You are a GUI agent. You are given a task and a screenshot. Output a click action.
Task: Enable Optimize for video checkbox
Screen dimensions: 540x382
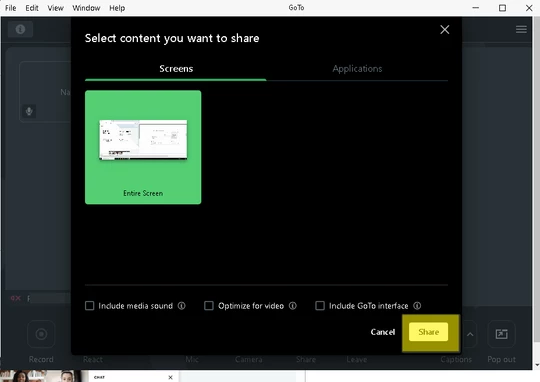(209, 306)
